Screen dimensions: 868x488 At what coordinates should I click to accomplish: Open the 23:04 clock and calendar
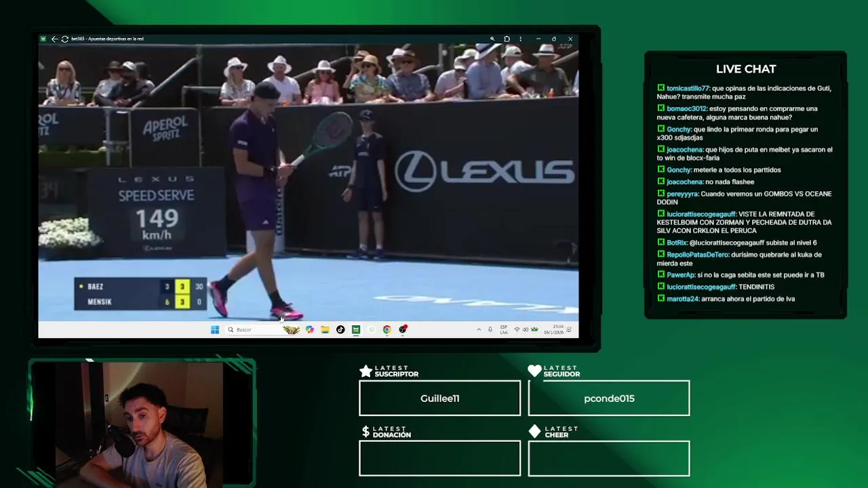click(553, 329)
